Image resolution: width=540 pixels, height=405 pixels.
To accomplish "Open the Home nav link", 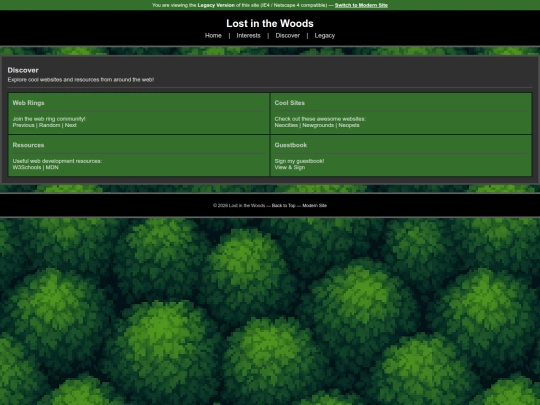I will pyautogui.click(x=213, y=35).
